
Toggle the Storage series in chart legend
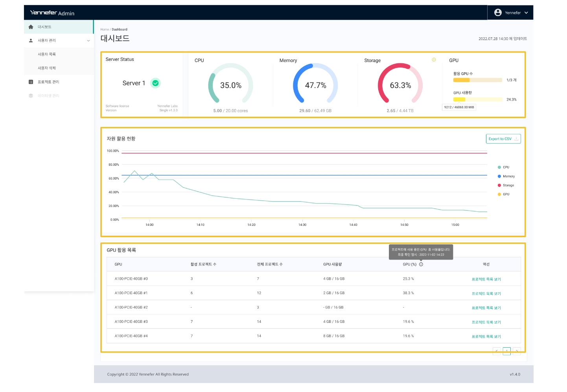point(506,185)
